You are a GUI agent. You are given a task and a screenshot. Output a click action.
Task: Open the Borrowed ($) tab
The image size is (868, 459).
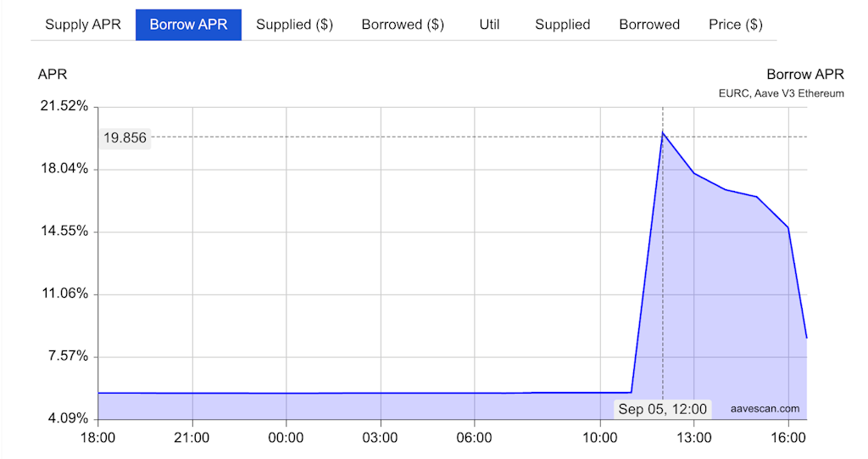point(403,25)
